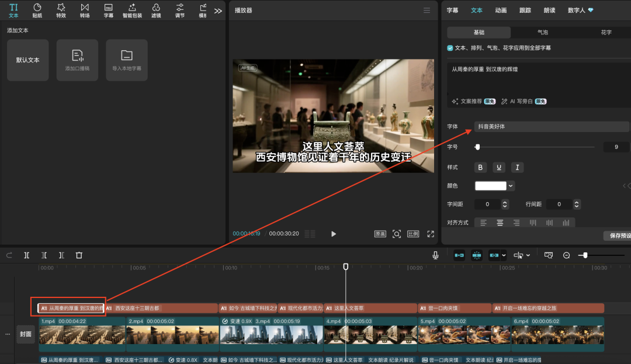Expand more toolbar tabs with double chevron
631x364 pixels.
point(218,11)
